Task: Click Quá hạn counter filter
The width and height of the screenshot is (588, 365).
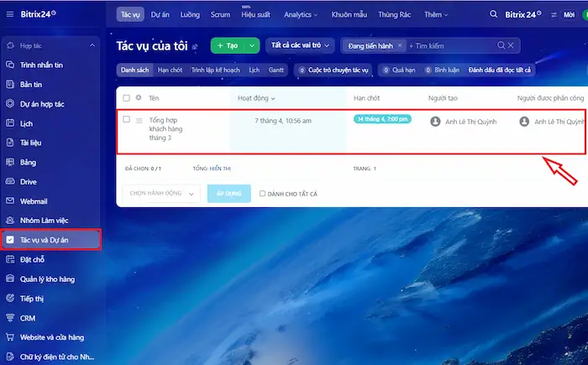Action: 399,70
